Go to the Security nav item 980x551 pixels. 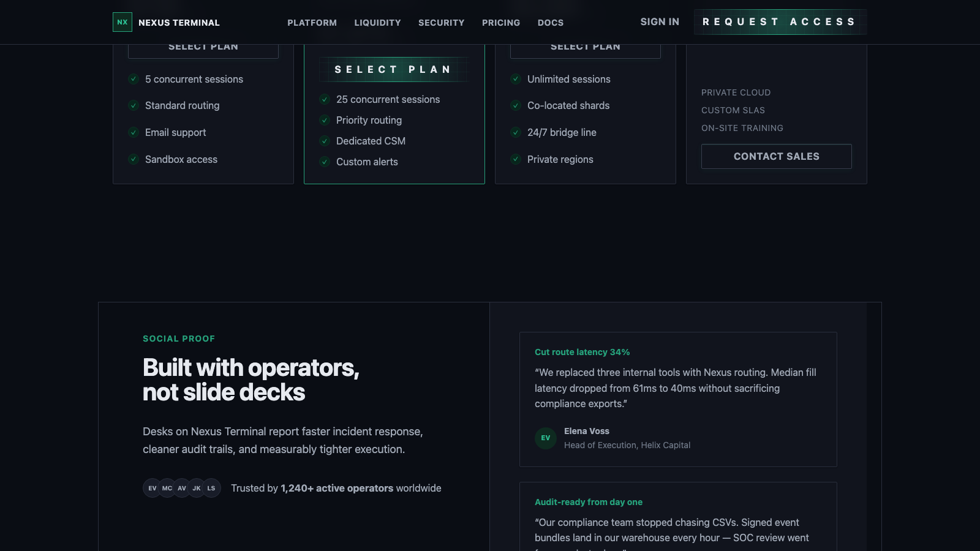(x=442, y=23)
